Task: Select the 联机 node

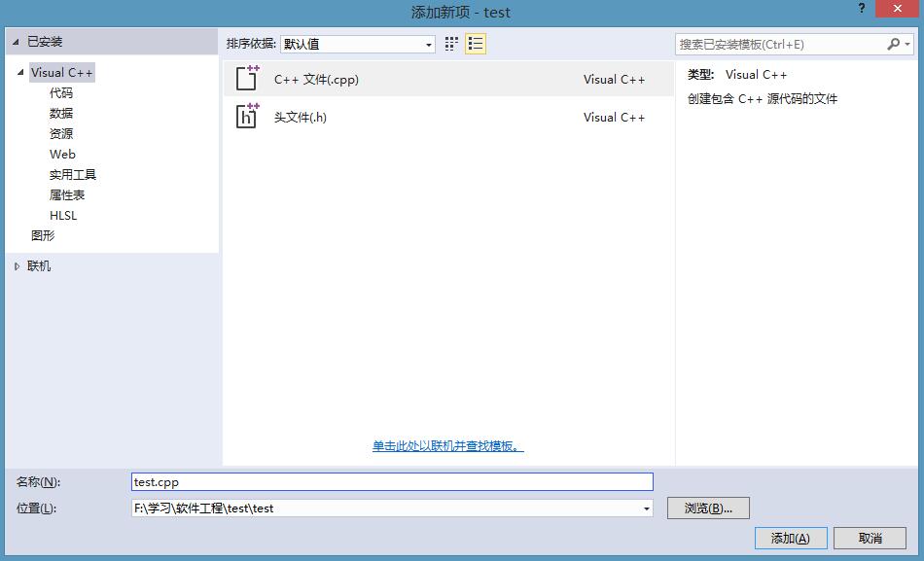Action: pyautogui.click(x=39, y=266)
